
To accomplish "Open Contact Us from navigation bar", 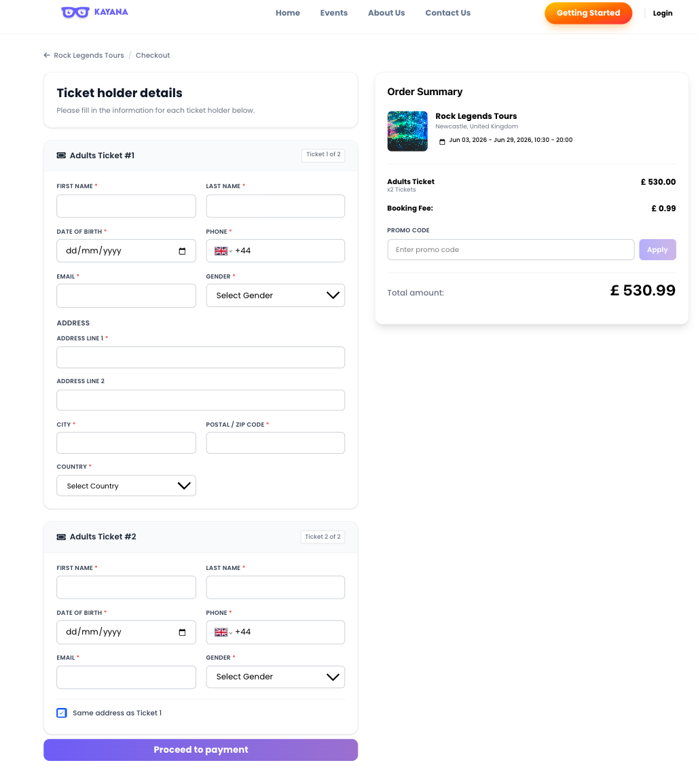I will point(447,13).
